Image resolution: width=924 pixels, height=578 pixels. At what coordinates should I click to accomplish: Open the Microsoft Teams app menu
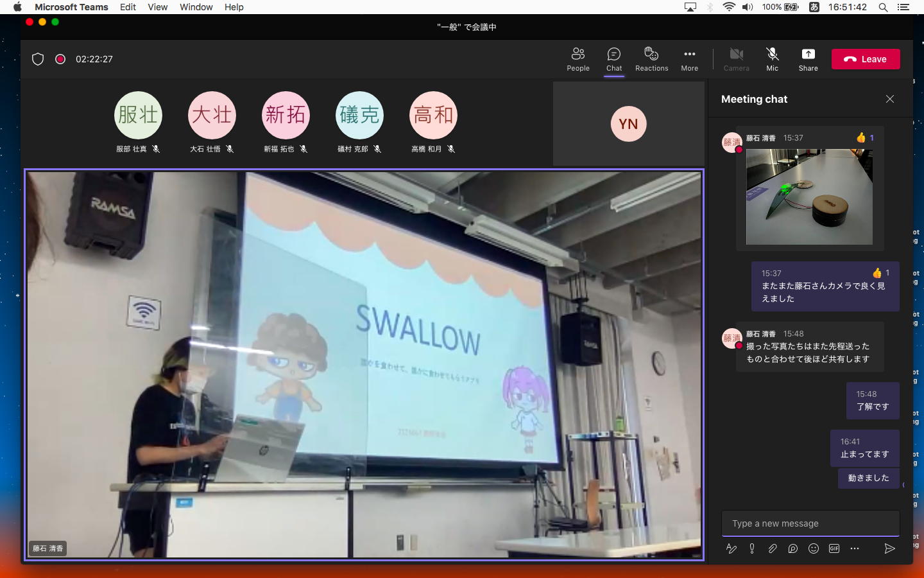(x=71, y=7)
